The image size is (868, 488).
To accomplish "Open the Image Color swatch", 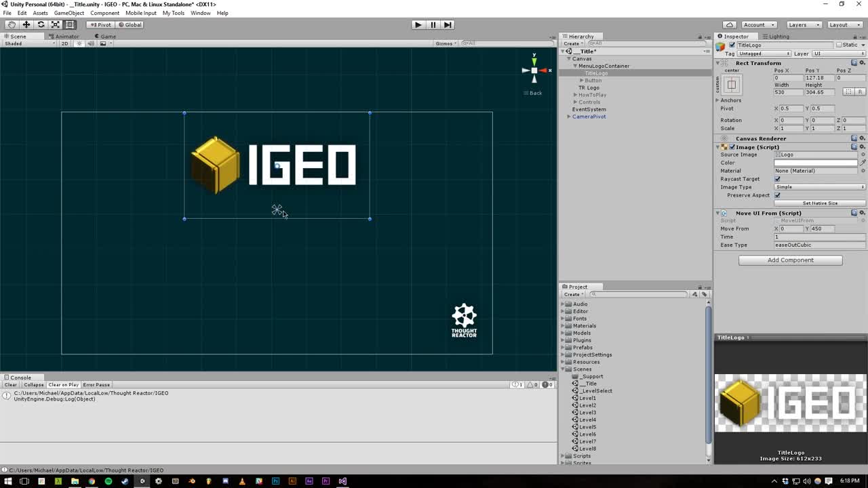I will (x=816, y=163).
